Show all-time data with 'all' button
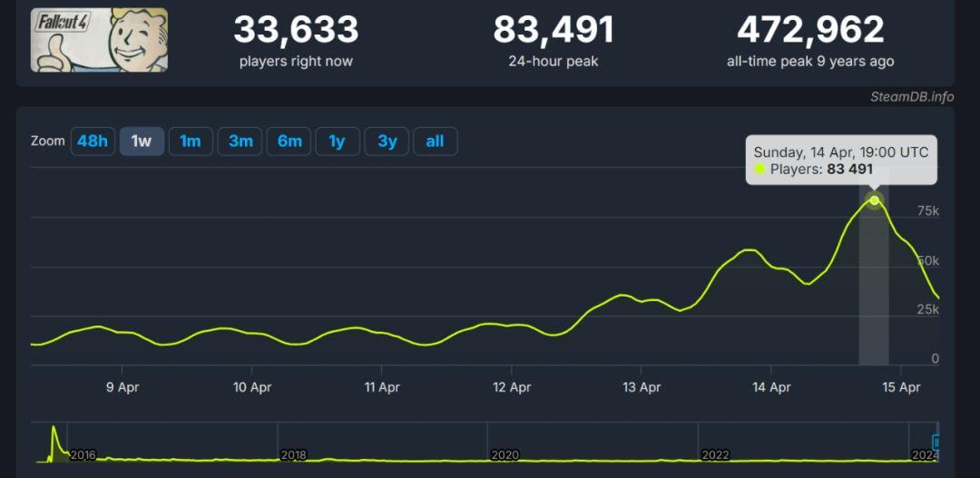Image resolution: width=980 pixels, height=478 pixels. (x=435, y=141)
